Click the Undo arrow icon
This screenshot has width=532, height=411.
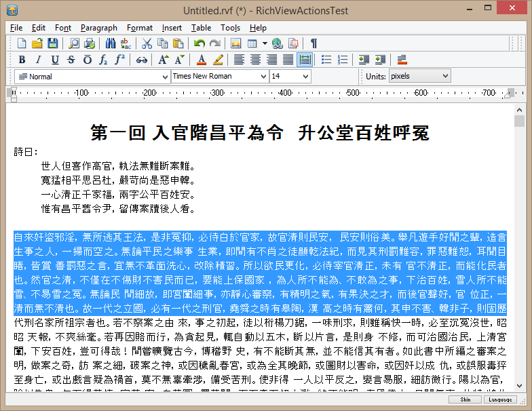[x=198, y=43]
